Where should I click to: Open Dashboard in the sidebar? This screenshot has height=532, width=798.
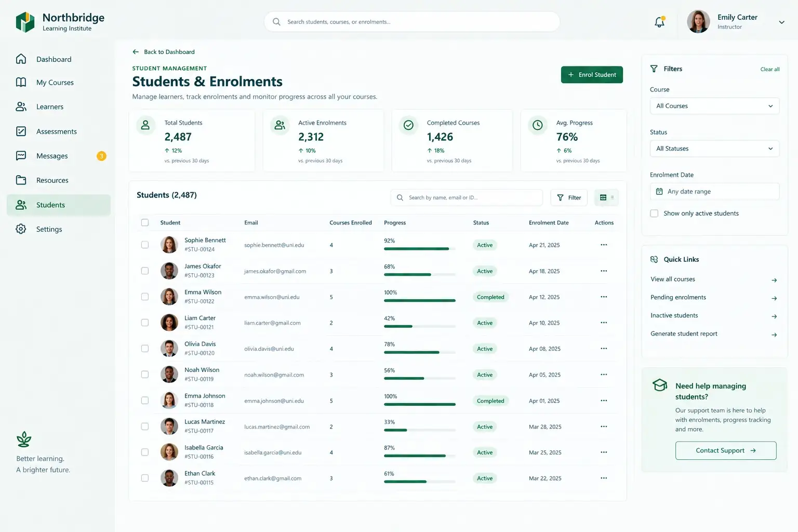tap(59, 59)
